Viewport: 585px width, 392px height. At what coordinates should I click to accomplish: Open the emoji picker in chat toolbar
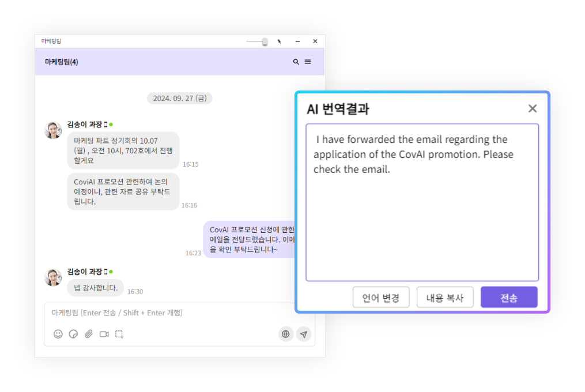(x=58, y=334)
